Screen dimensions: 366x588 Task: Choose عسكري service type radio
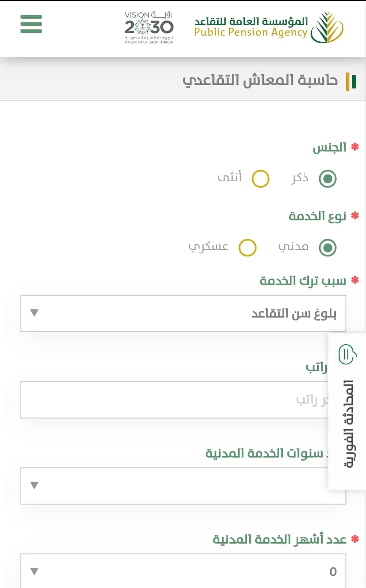point(247,247)
